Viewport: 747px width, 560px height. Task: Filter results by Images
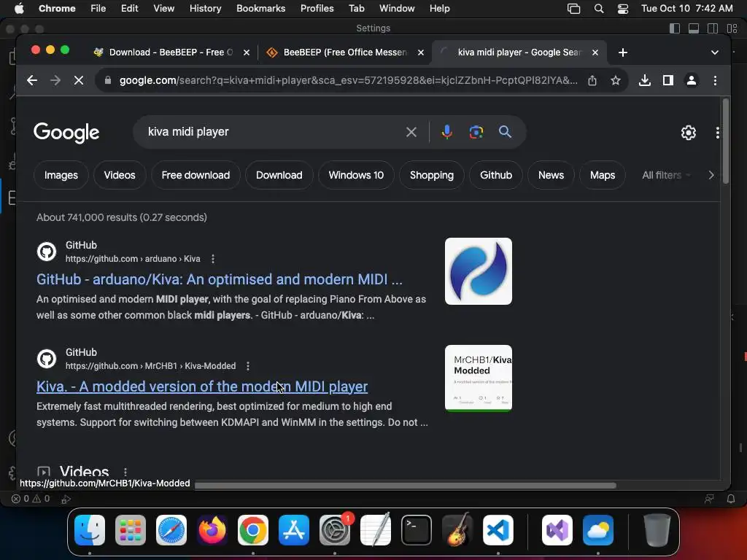pos(61,175)
